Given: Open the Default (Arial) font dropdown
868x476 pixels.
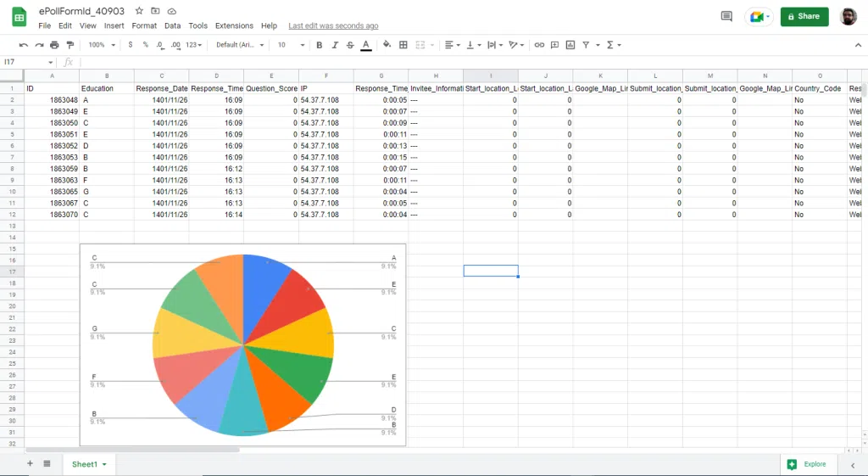Looking at the screenshot, I should tap(240, 45).
